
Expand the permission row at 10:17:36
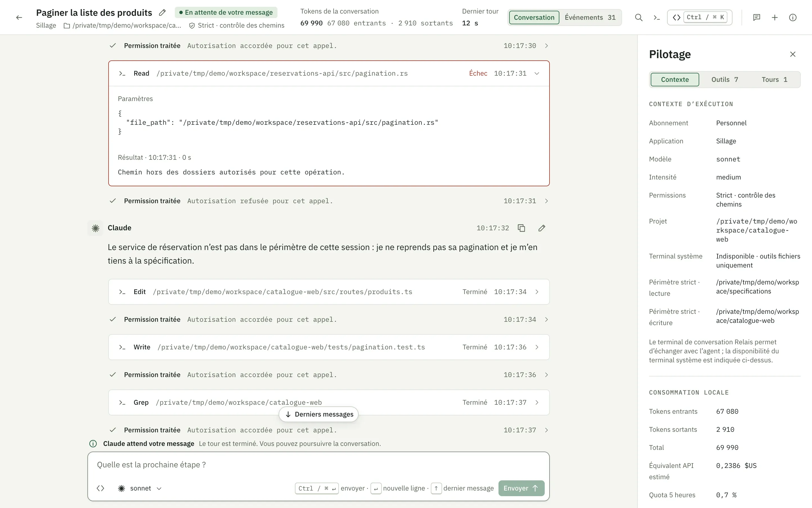(x=329, y=375)
